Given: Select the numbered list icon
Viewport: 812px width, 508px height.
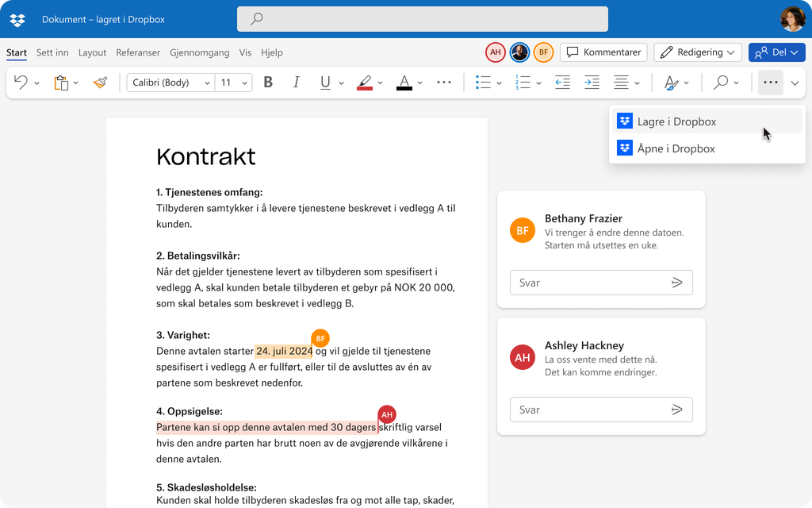Looking at the screenshot, I should tap(523, 82).
